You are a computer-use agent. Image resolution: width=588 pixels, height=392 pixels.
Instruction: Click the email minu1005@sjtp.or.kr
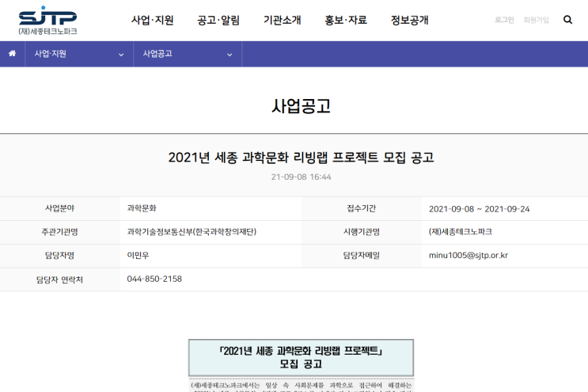click(468, 256)
